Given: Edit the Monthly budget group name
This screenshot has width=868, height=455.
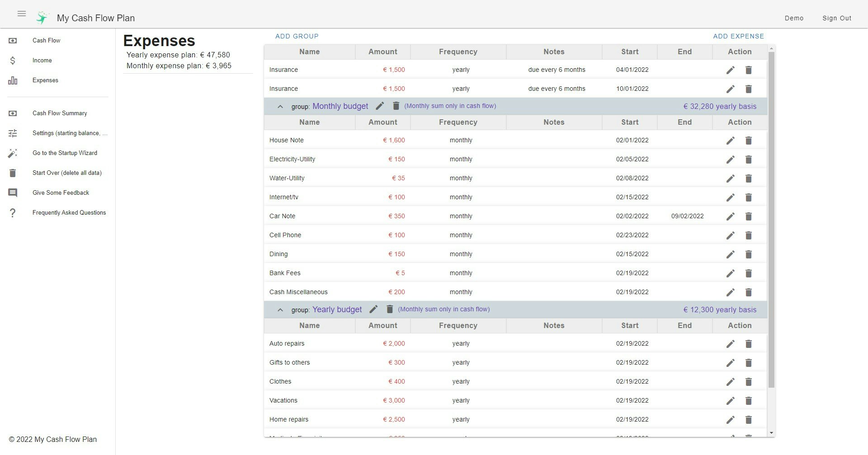Looking at the screenshot, I should pos(380,106).
